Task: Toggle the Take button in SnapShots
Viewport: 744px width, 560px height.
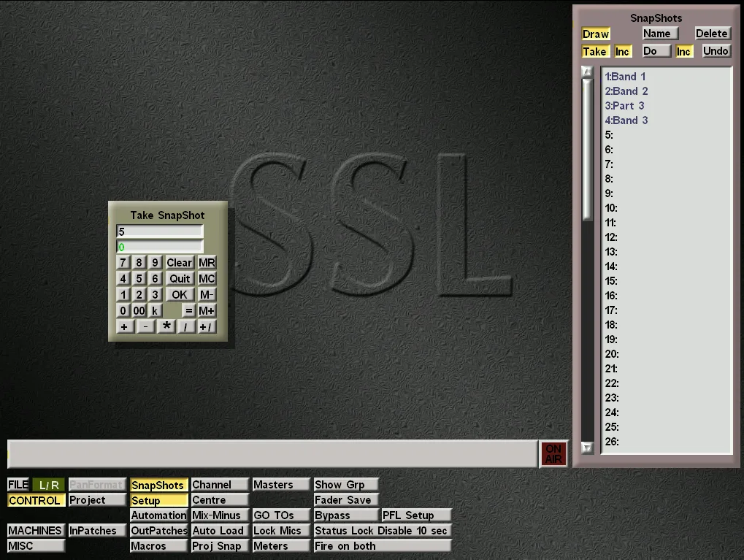Action: (x=595, y=52)
